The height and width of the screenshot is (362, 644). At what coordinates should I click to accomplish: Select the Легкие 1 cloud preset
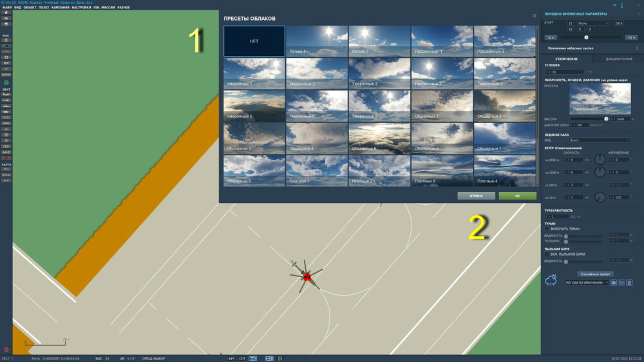(x=317, y=41)
